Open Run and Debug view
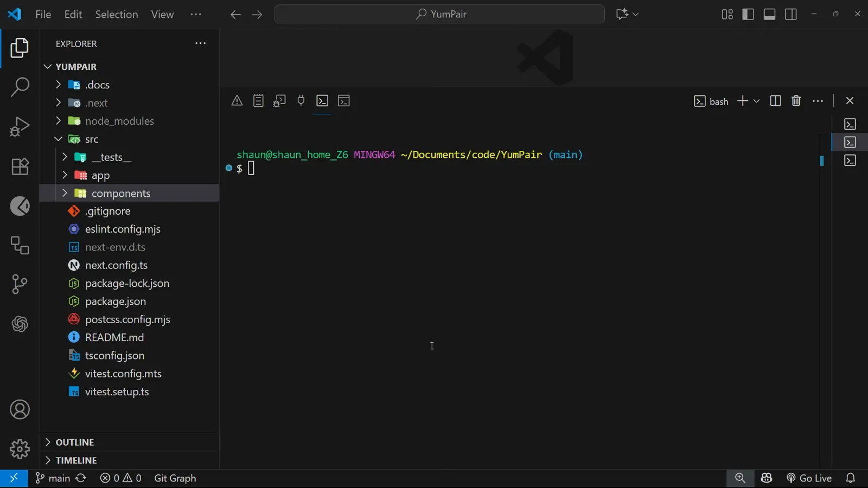 coord(20,127)
